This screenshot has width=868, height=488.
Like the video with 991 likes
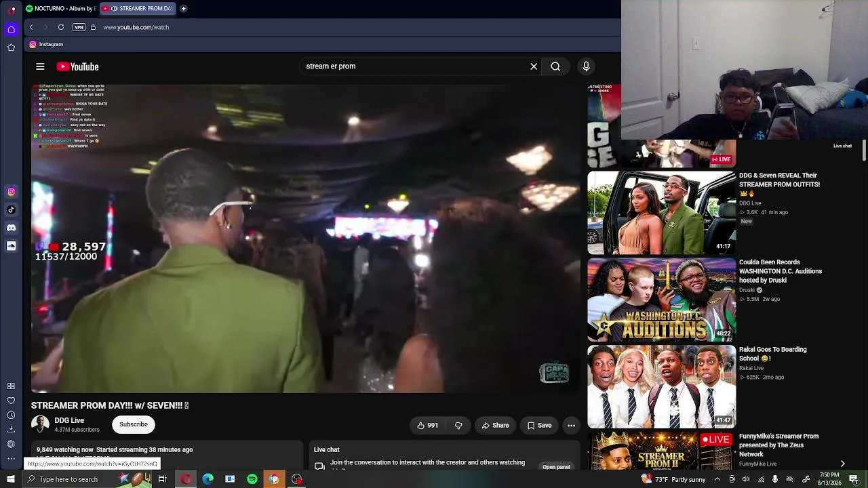(427, 426)
